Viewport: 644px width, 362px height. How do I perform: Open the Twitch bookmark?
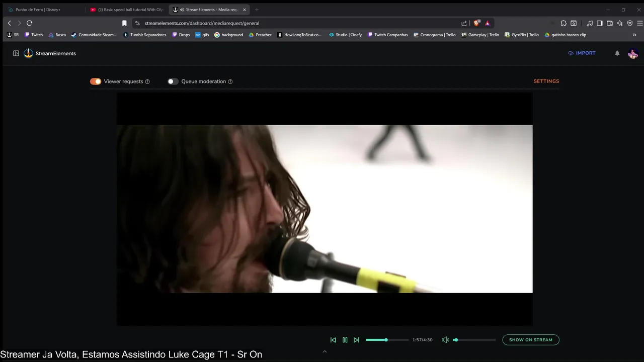click(34, 35)
